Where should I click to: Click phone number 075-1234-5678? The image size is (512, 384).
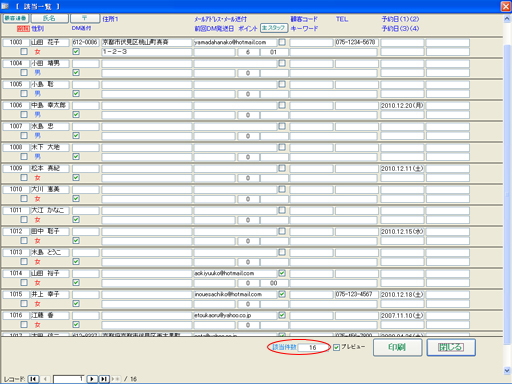click(357, 42)
